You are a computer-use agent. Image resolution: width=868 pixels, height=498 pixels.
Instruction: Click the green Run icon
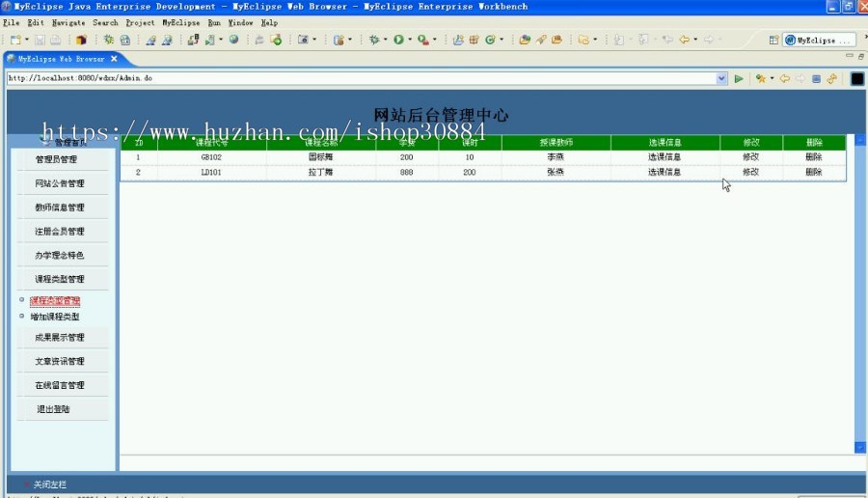pos(398,40)
